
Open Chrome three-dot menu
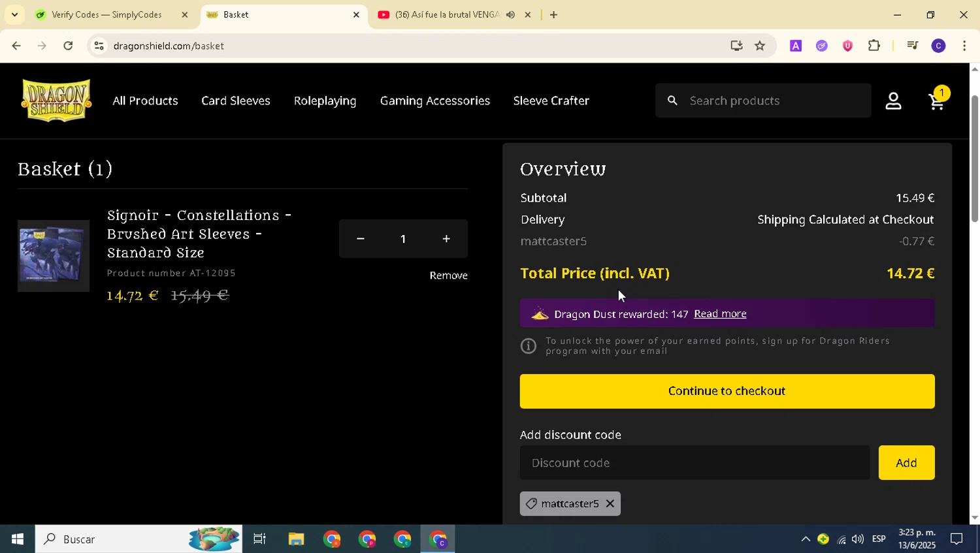[964, 46]
